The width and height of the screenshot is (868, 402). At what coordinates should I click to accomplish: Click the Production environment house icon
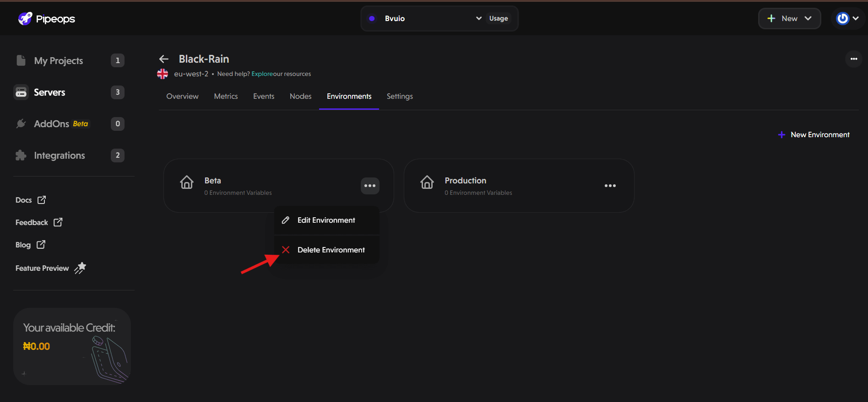(427, 182)
